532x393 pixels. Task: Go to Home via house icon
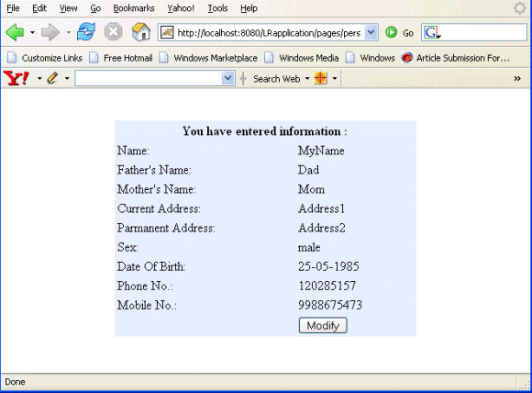coord(141,32)
